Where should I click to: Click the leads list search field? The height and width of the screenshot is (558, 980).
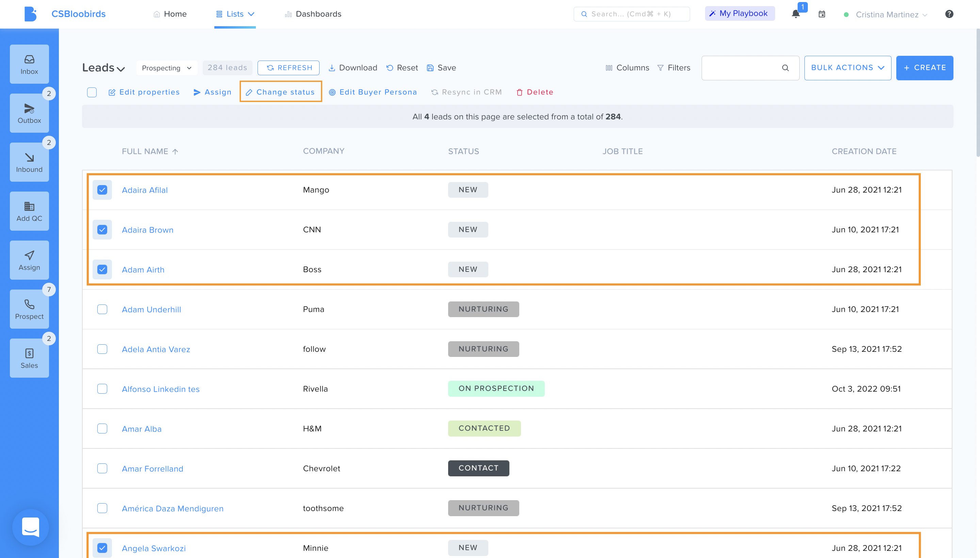tap(750, 68)
